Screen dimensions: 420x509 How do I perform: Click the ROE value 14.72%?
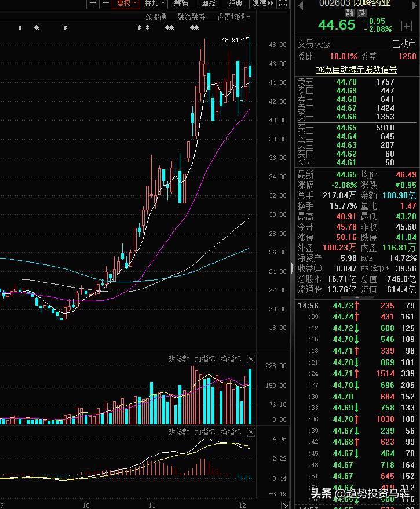coord(403,258)
